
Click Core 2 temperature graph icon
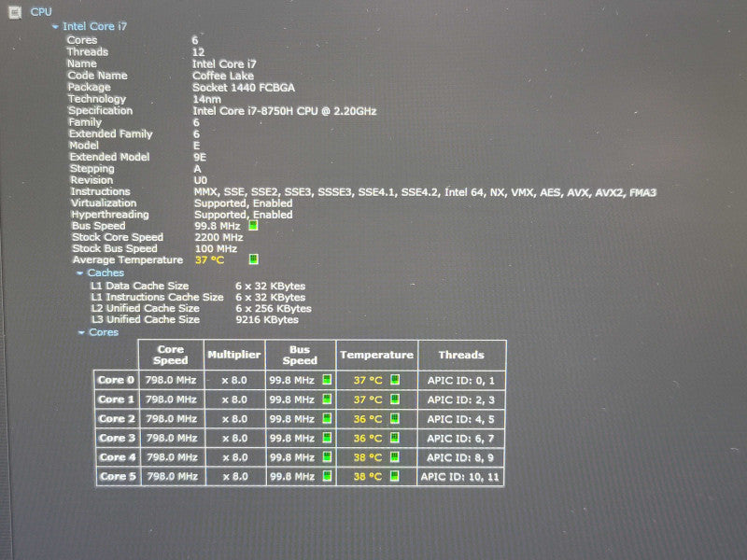click(395, 418)
